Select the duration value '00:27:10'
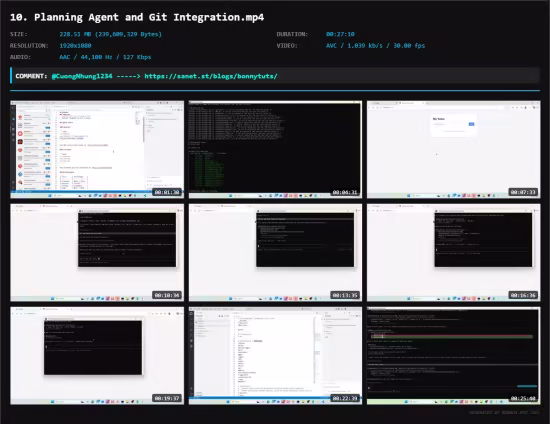This screenshot has height=424, width=550. point(340,34)
